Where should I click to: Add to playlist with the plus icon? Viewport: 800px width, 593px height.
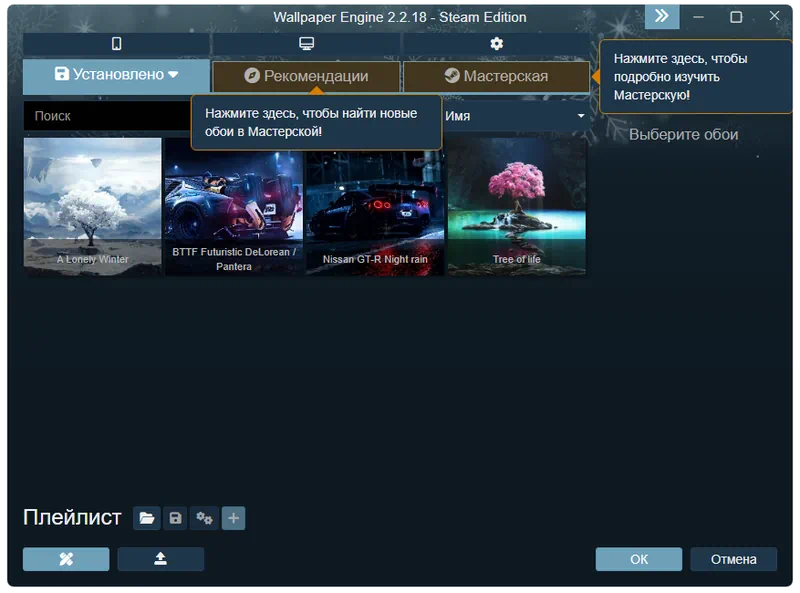(234, 518)
